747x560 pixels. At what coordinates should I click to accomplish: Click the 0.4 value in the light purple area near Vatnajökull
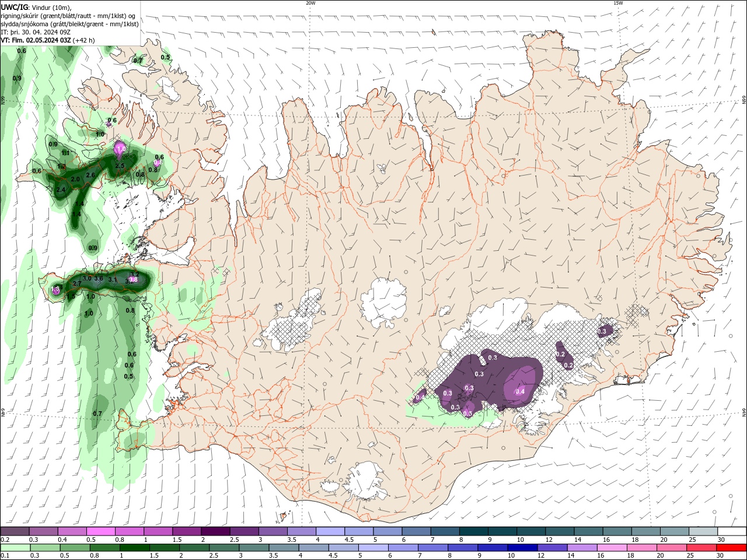point(520,391)
